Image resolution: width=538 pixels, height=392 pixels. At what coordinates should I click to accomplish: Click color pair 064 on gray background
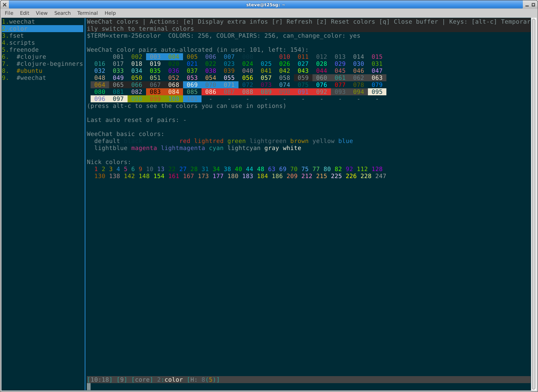100,85
